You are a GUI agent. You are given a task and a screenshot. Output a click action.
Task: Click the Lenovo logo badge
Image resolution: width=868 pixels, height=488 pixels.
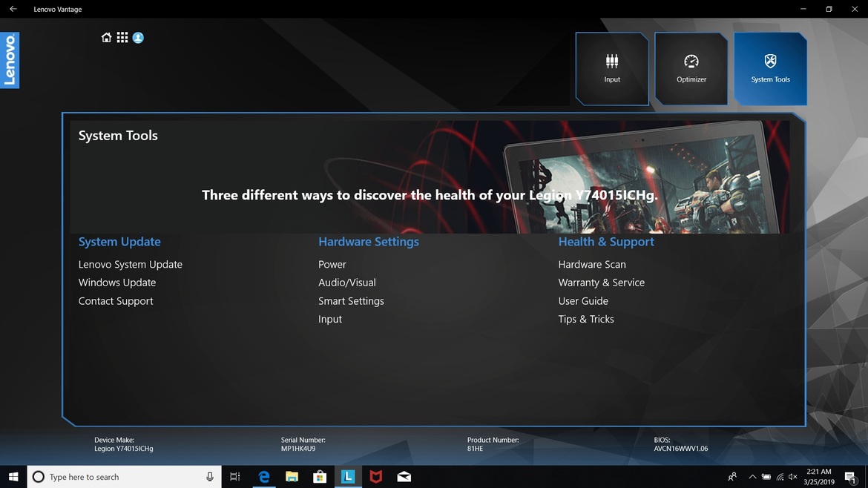tap(10, 60)
